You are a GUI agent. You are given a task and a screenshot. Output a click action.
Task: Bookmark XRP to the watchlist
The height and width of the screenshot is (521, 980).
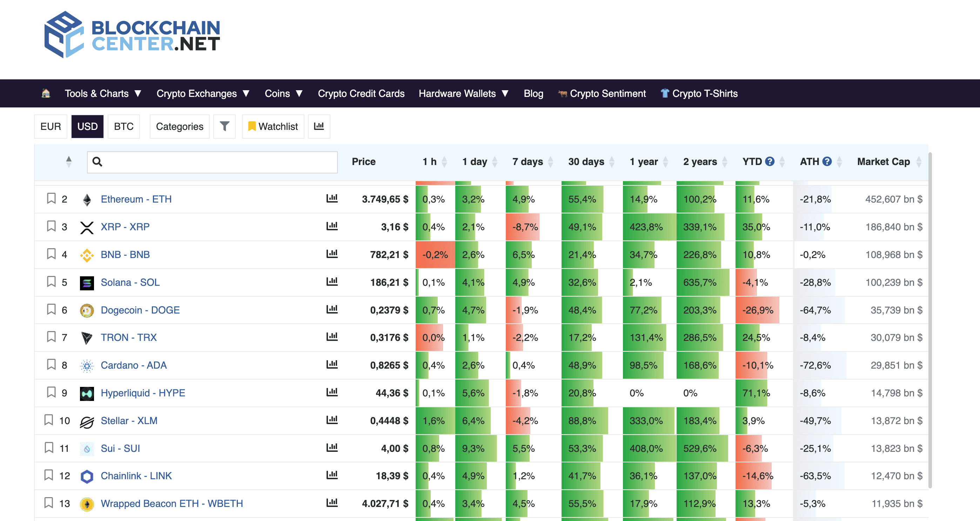pyautogui.click(x=51, y=226)
